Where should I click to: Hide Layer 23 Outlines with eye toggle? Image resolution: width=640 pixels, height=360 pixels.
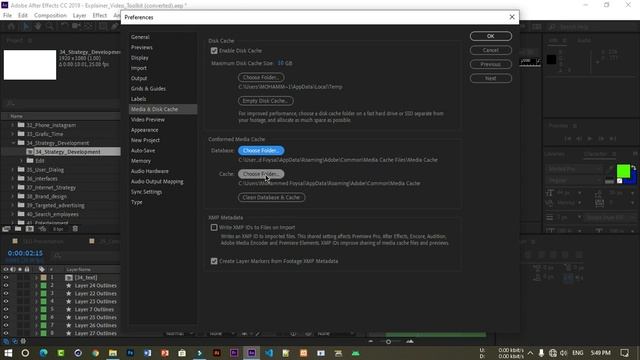click(x=6, y=302)
